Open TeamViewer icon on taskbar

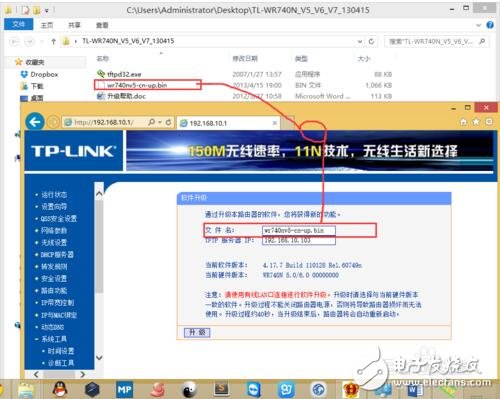254,389
